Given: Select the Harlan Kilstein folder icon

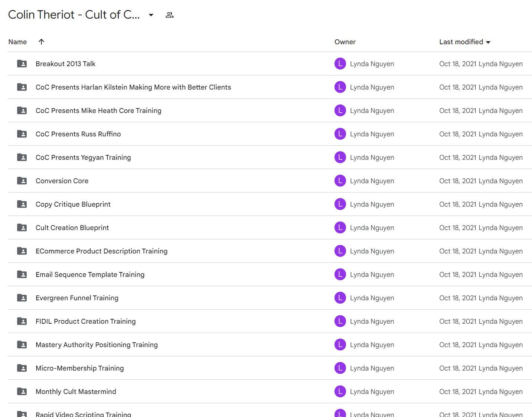Looking at the screenshot, I should click(22, 87).
